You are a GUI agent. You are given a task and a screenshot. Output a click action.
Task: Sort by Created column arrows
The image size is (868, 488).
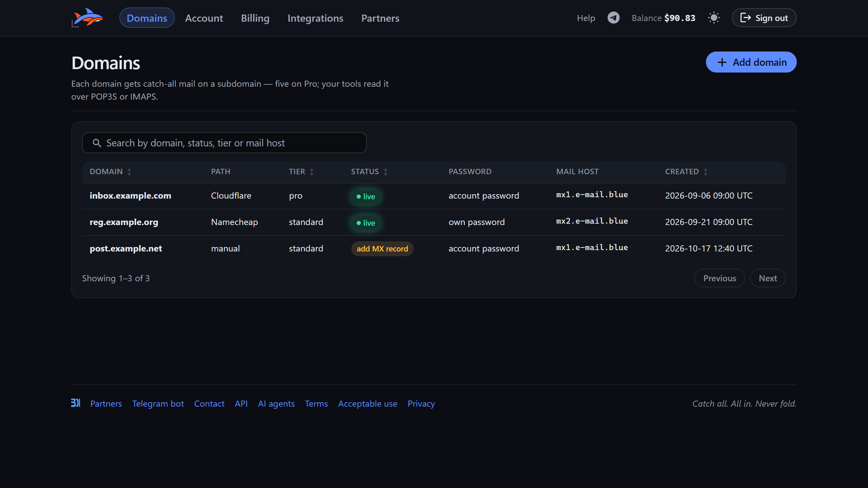[x=706, y=172]
